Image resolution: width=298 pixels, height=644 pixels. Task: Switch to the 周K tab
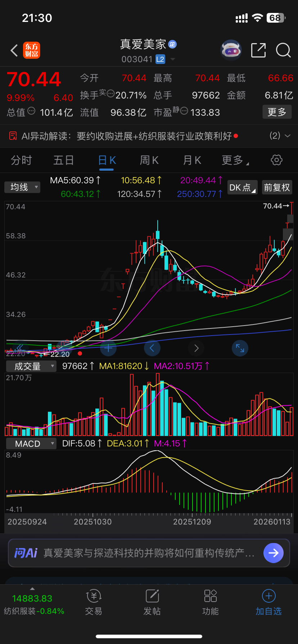tap(149, 160)
